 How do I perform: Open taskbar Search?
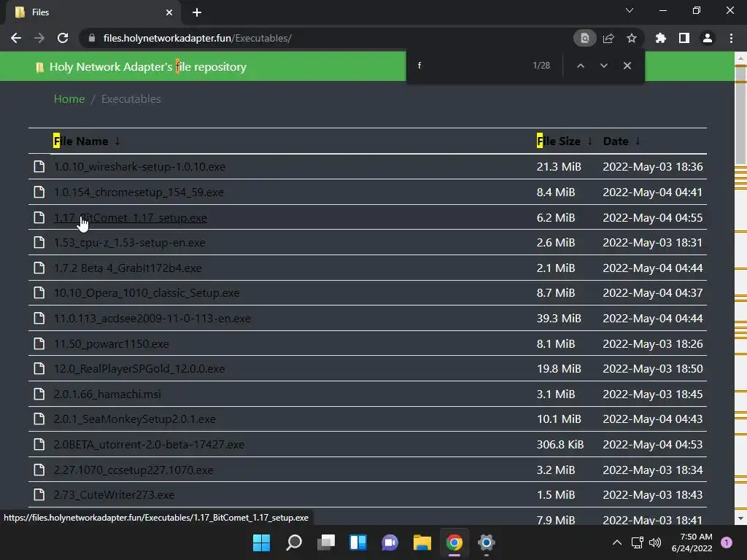(293, 542)
